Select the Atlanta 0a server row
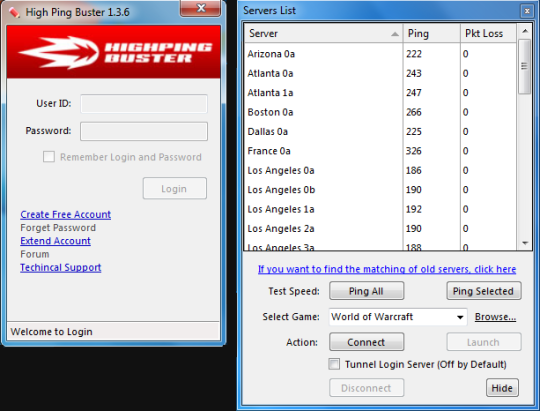 (380, 73)
